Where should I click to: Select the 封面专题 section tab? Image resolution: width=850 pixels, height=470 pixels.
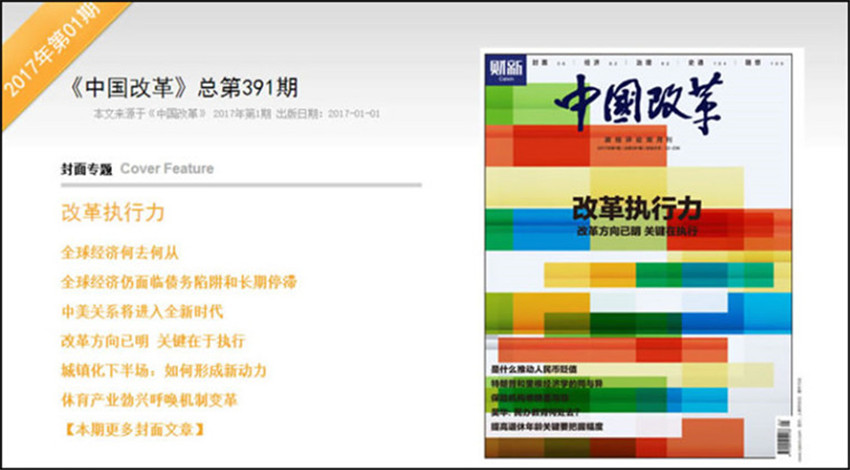point(86,169)
